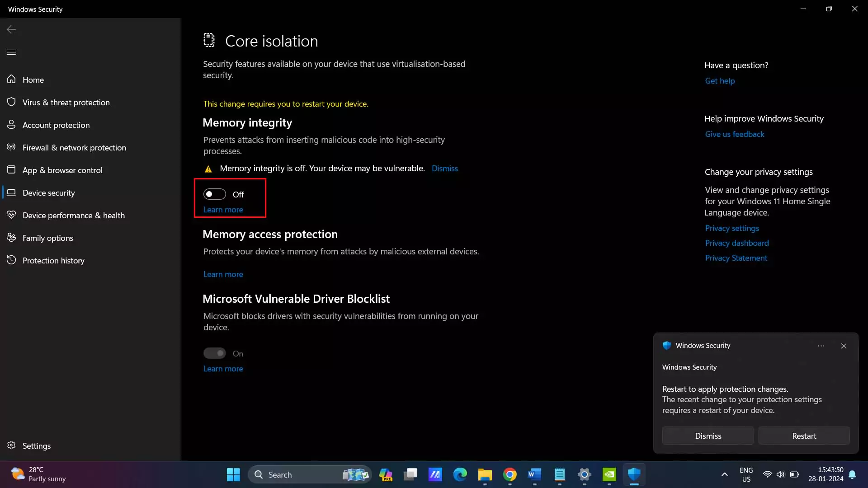Click the Core isolation chip icon

point(209,40)
